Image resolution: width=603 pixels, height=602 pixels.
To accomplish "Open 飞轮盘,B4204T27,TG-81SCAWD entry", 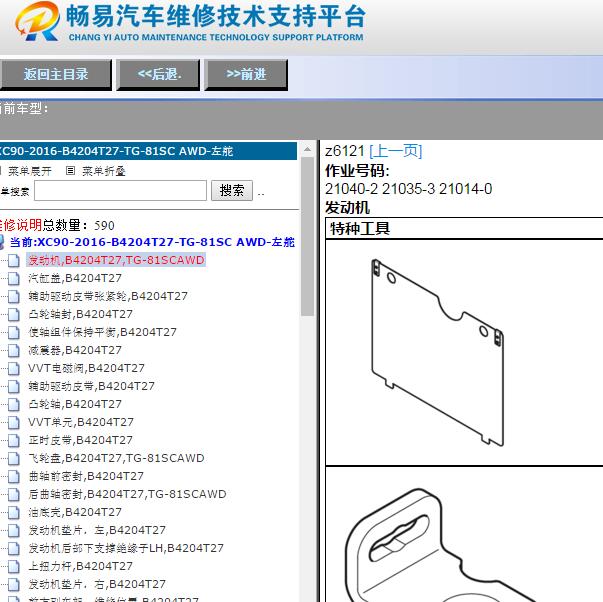I will tap(116, 458).
